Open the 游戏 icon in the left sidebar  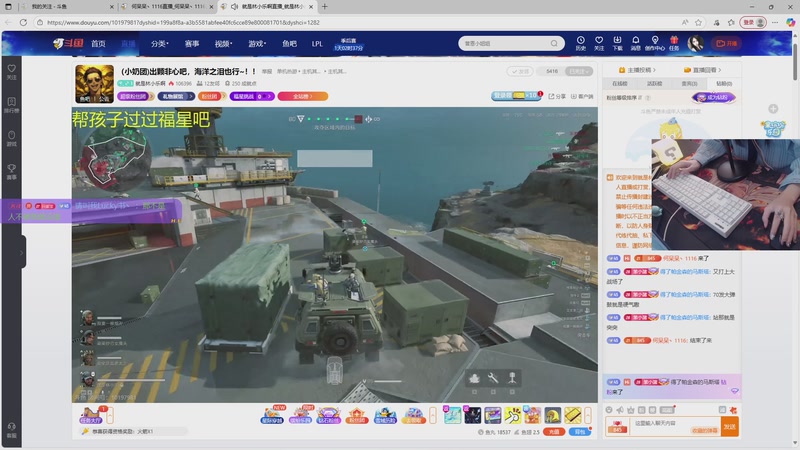(x=11, y=138)
